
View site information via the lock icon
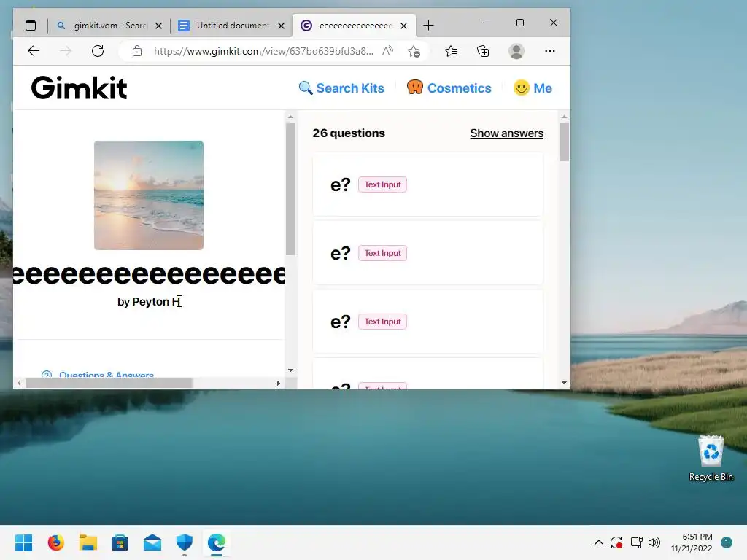pos(137,51)
